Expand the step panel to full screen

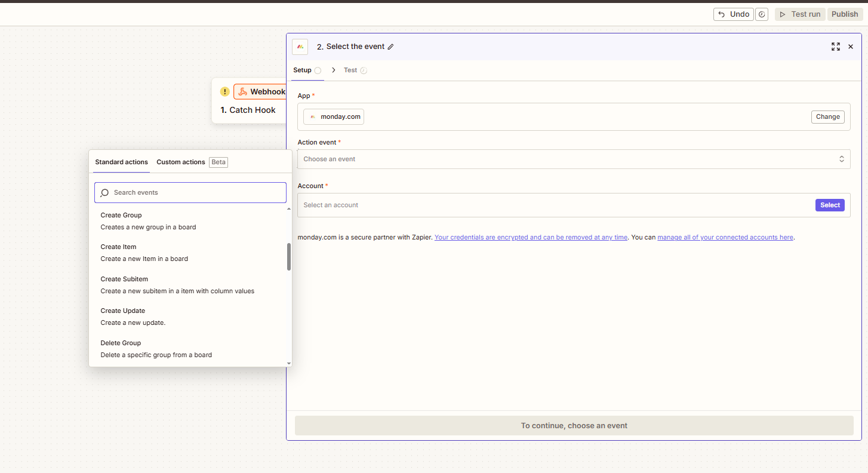pos(835,47)
